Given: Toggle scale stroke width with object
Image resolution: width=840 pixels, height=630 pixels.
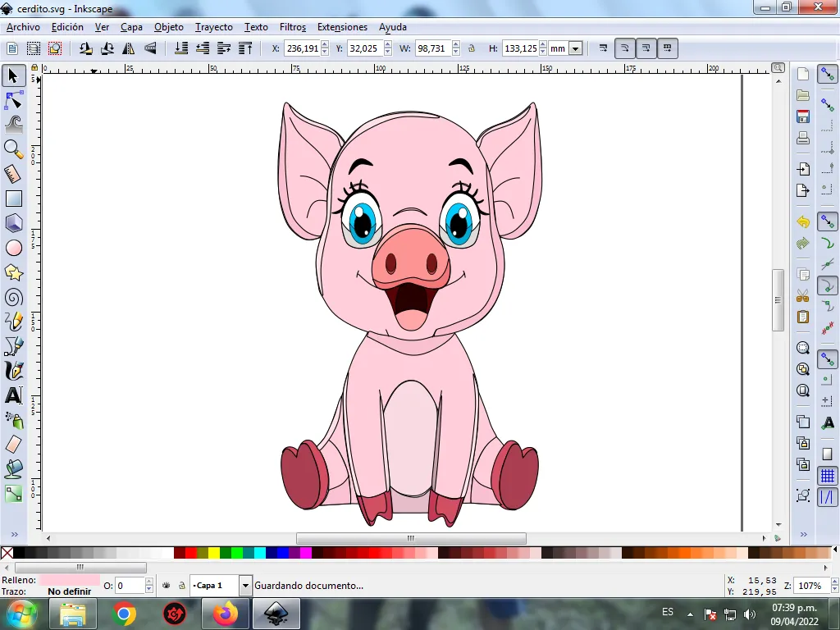Looking at the screenshot, I should pyautogui.click(x=603, y=48).
